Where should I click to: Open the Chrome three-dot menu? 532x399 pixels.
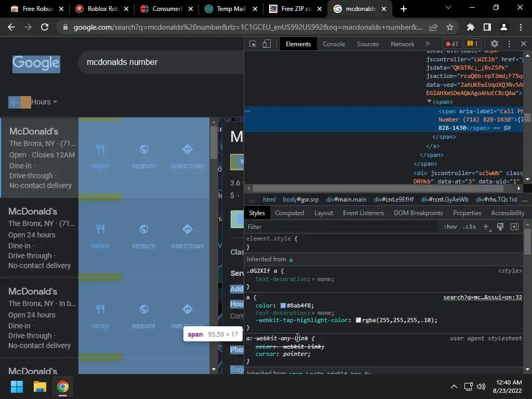point(521,27)
